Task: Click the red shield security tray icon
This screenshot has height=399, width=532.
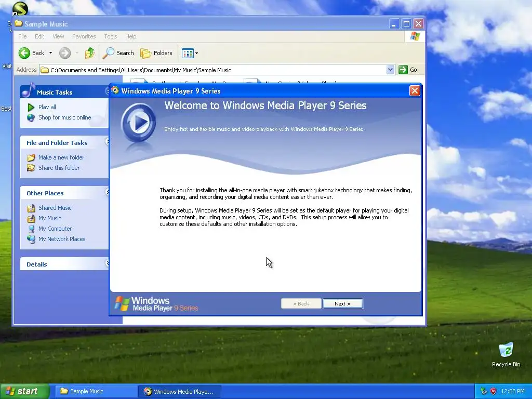Action: (494, 392)
